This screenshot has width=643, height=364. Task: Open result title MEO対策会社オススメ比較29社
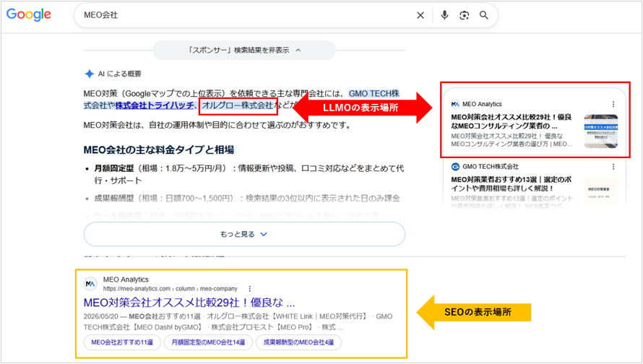[189, 303]
